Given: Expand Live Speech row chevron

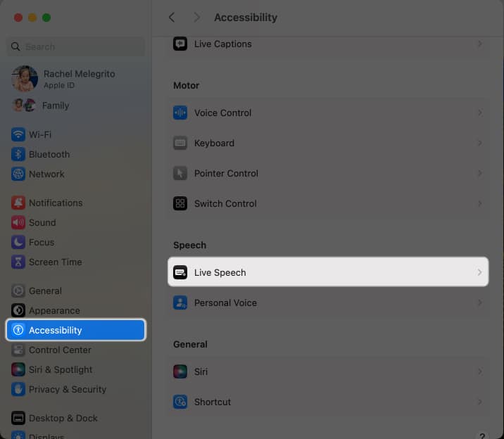Looking at the screenshot, I should click(480, 272).
